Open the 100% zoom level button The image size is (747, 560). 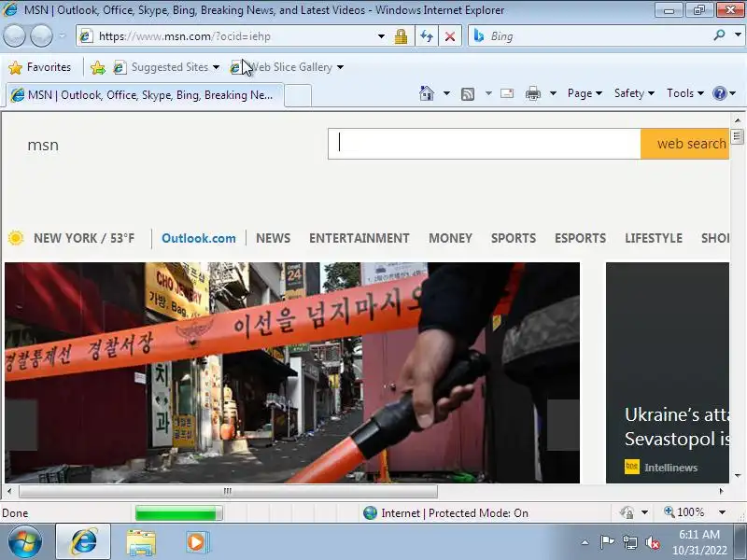(684, 512)
